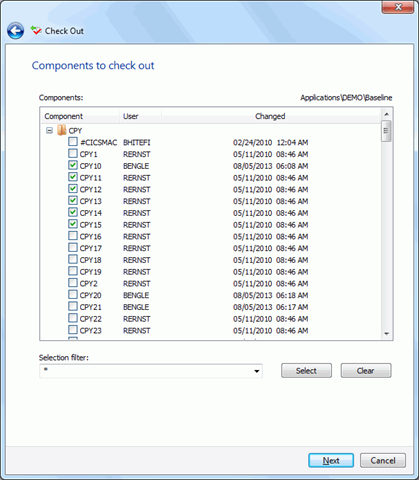The height and width of the screenshot is (480, 419).
Task: Cancel the check out wizard
Action: point(383,460)
